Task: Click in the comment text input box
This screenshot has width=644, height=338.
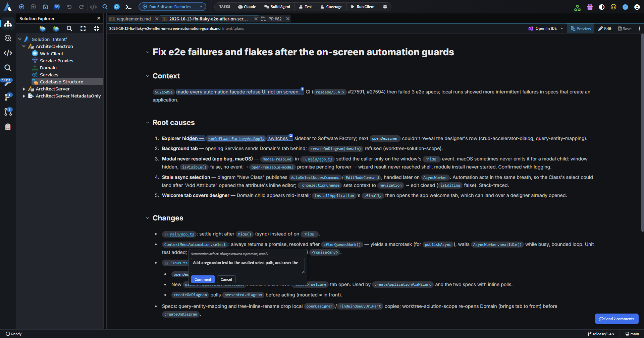Action: click(248, 266)
